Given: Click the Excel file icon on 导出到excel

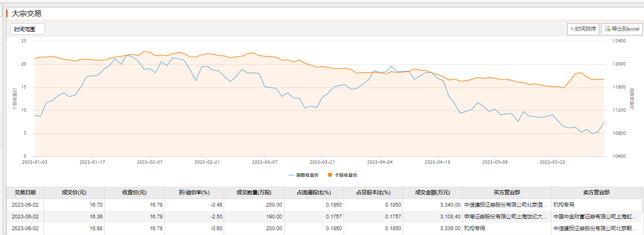Looking at the screenshot, I should point(607,29).
